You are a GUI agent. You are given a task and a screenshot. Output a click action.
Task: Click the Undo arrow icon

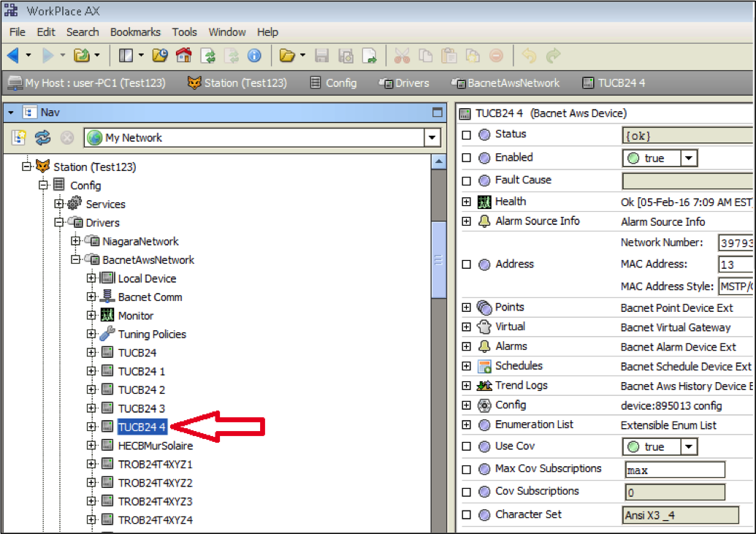pos(530,56)
